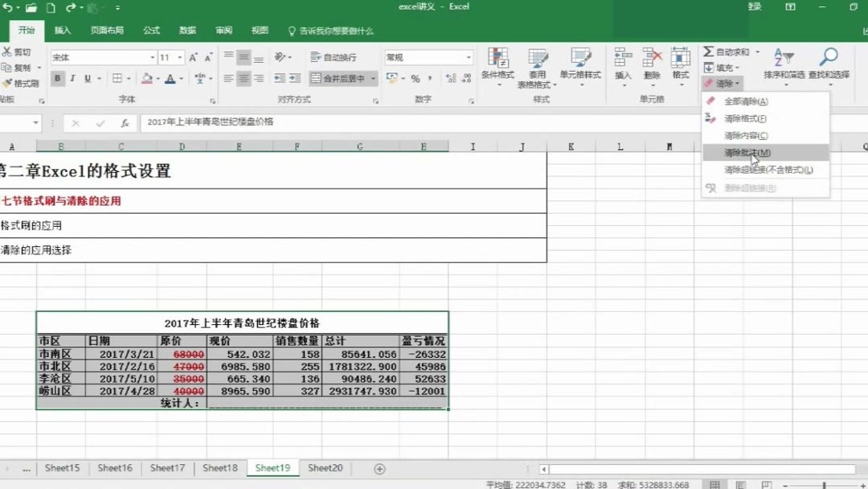Switch to the 插入 ribbon tab
868x489 pixels.
pyautogui.click(x=63, y=30)
